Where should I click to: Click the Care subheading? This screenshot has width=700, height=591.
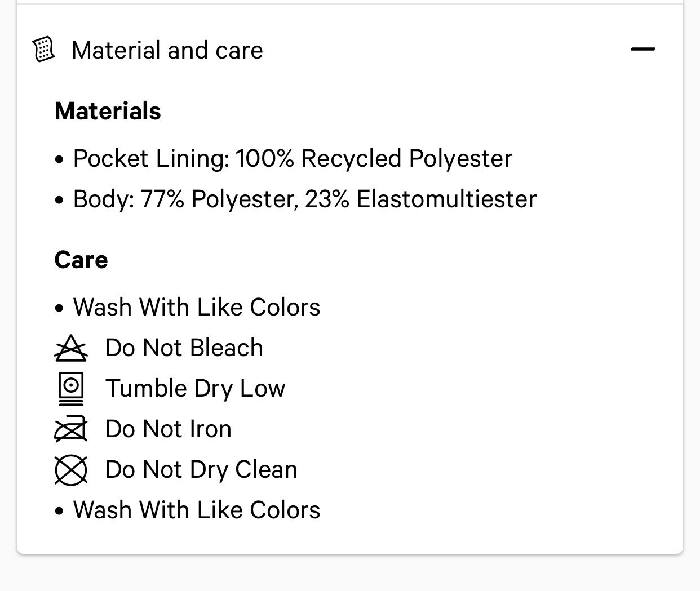(81, 260)
